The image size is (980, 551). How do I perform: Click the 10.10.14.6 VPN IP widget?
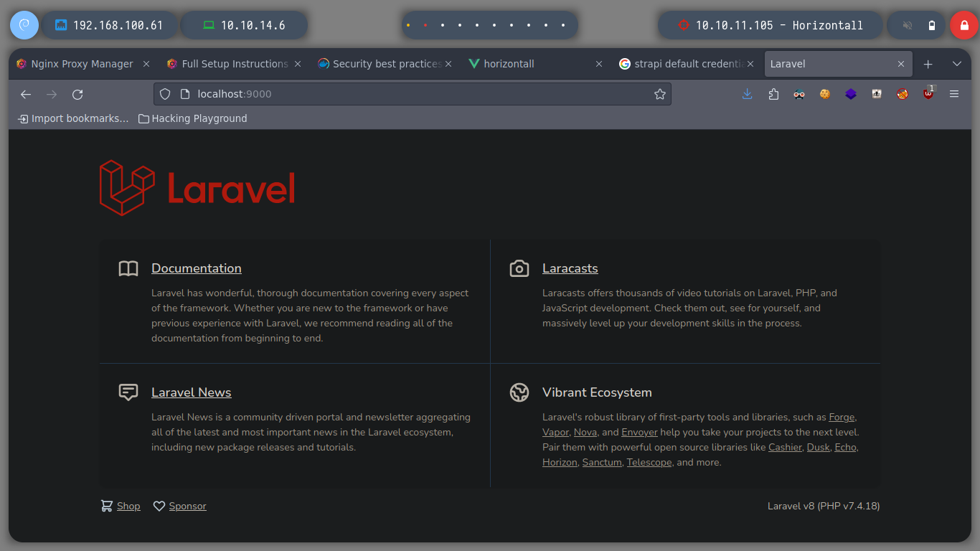[245, 25]
